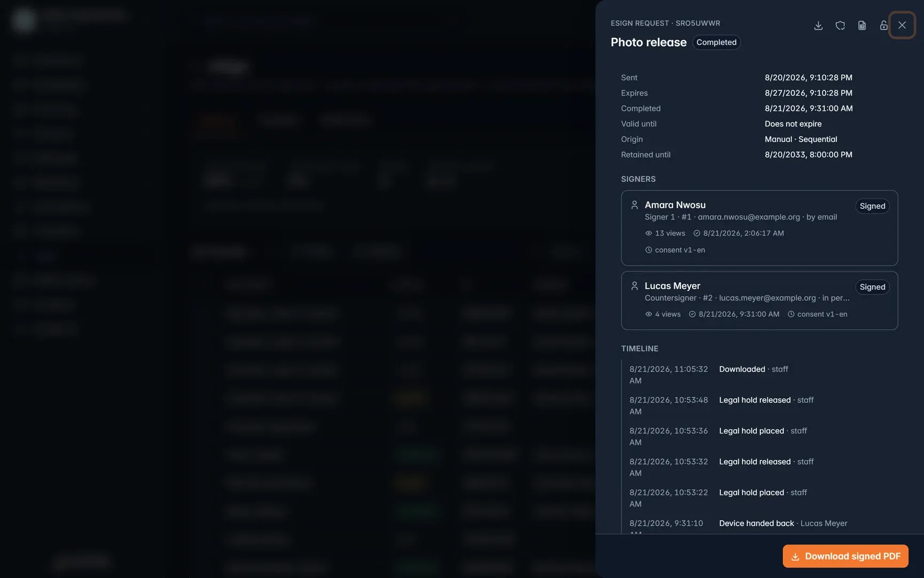Viewport: 924px width, 578px height.
Task: Click the person icon beside Lucas Meyer
Action: 634,286
